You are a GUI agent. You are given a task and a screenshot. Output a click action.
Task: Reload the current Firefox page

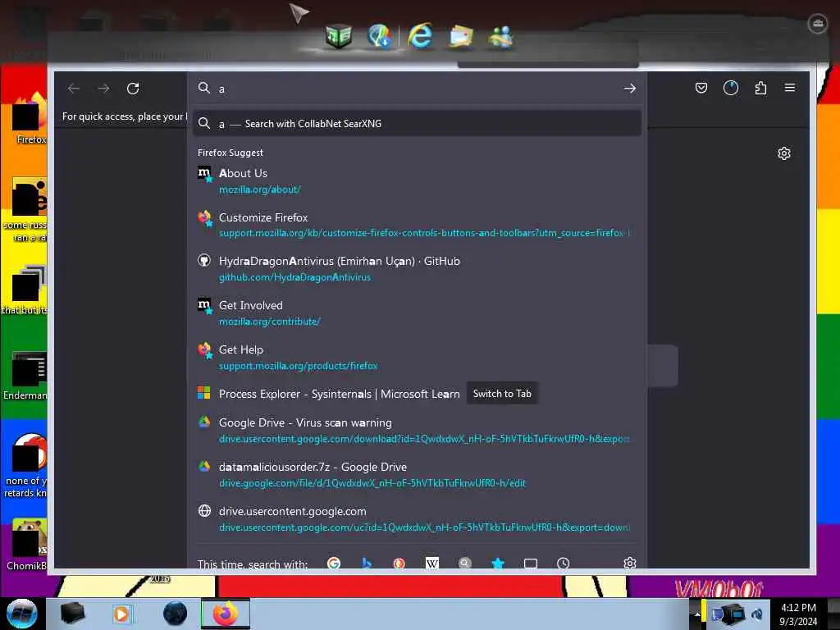133,89
